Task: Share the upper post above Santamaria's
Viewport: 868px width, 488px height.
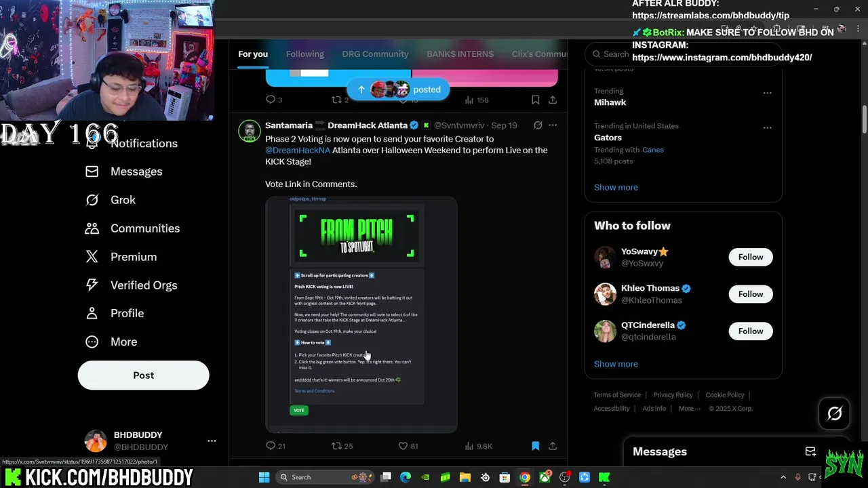Action: pos(553,100)
